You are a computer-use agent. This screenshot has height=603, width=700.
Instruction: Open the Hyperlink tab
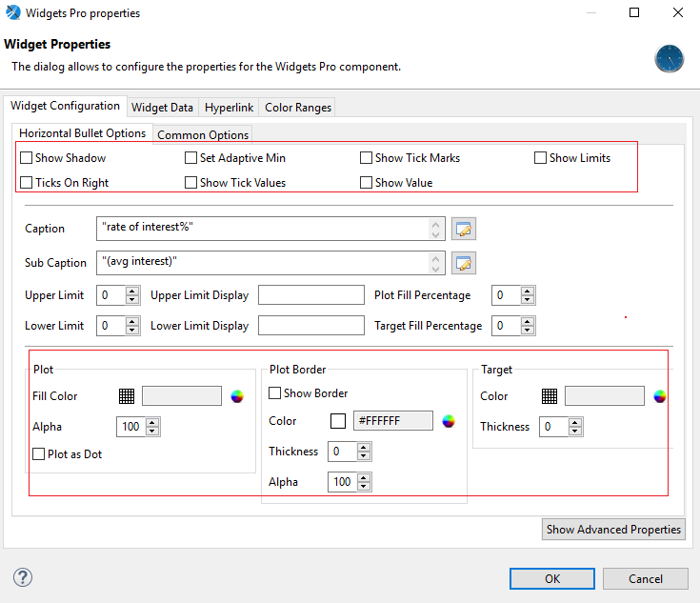229,108
